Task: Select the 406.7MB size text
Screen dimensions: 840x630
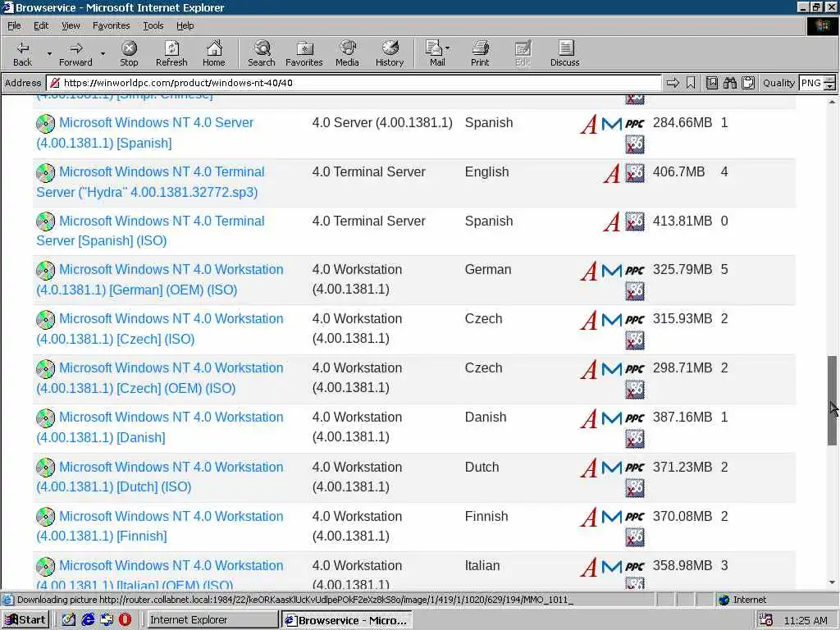Action: [678, 172]
